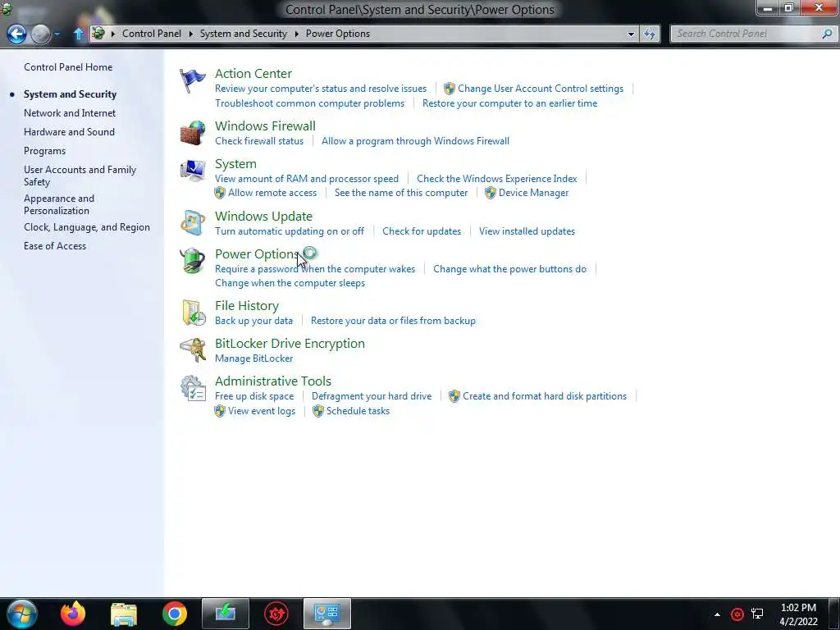
Task: Open Clock, Language, and Region
Action: click(x=87, y=227)
